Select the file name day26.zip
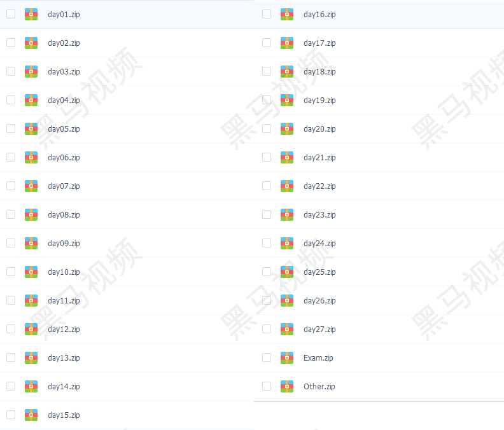This screenshot has width=504, height=430. [x=319, y=301]
